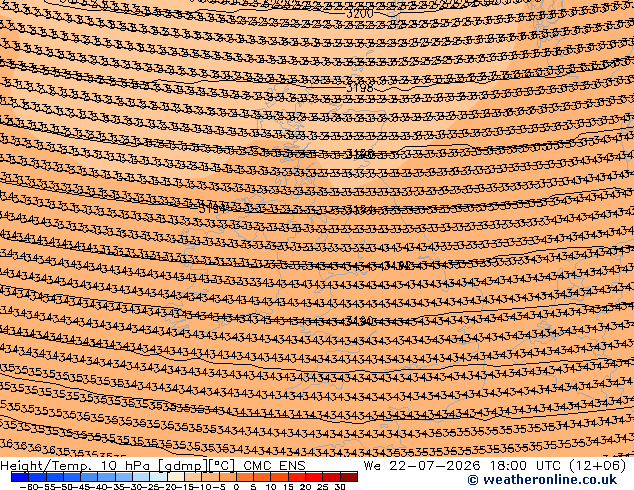Image resolution: width=634 pixels, height=490 pixels.
Task: Click the '3198' contour label
Action: (360, 87)
